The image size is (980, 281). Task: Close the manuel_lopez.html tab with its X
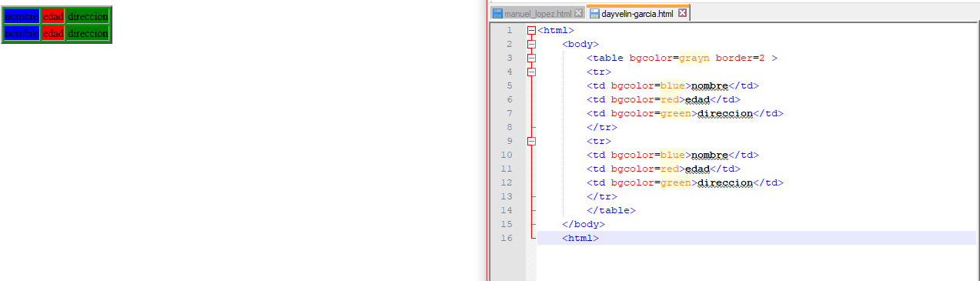579,14
